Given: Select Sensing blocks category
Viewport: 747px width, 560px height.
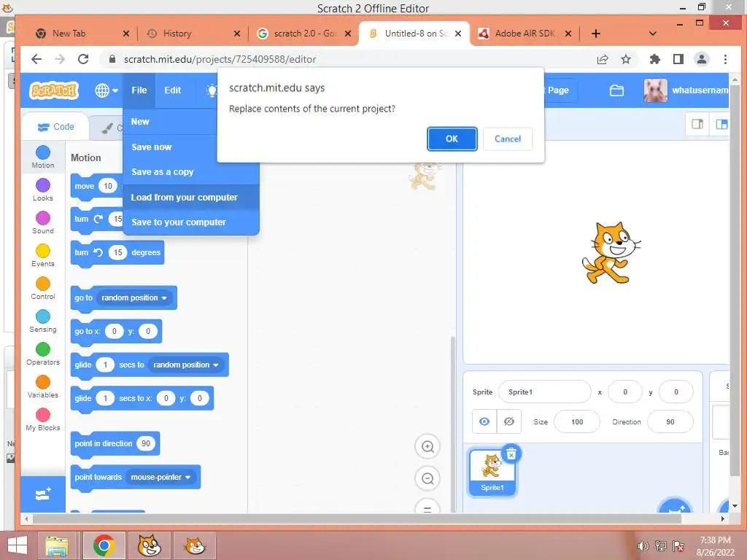Looking at the screenshot, I should click(43, 322).
